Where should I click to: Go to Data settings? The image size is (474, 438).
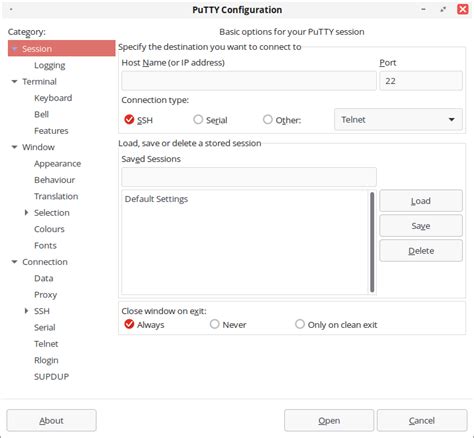click(x=44, y=278)
